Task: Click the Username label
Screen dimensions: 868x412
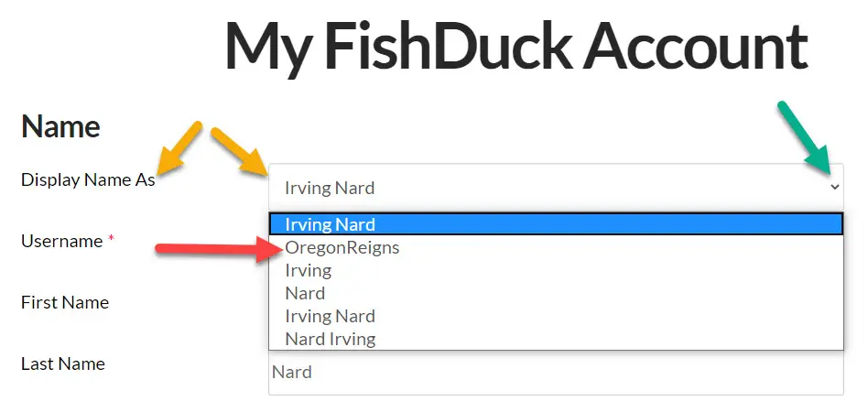Action: click(x=61, y=241)
